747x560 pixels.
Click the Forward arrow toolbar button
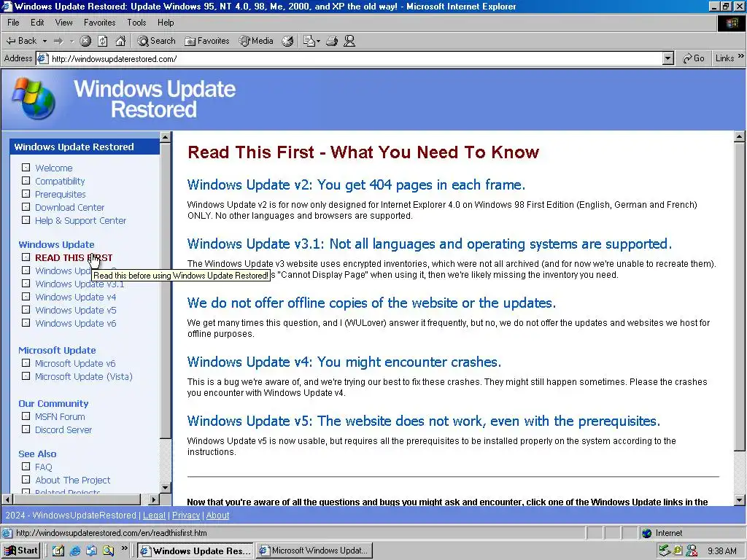tap(58, 42)
